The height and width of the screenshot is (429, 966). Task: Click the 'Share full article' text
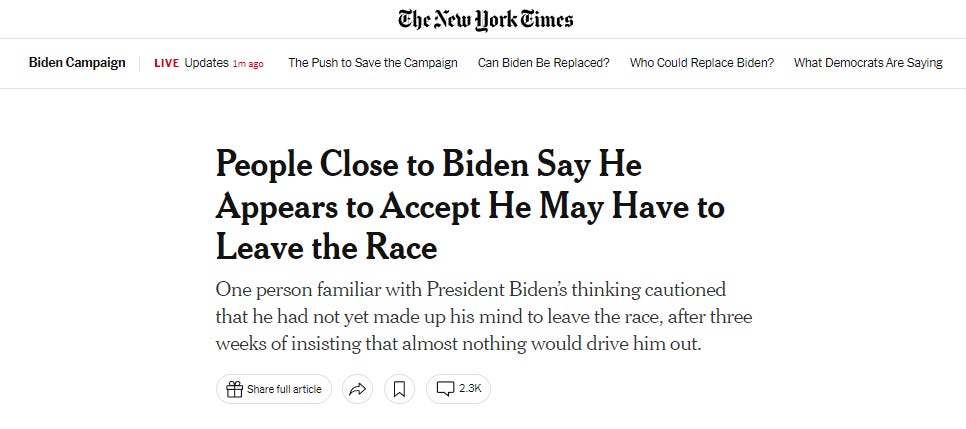(284, 389)
